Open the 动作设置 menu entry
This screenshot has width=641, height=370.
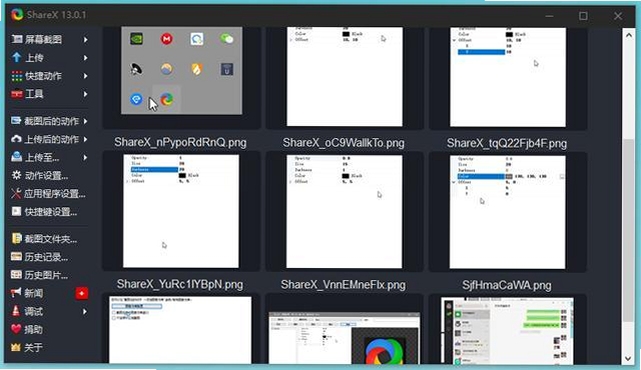click(x=49, y=175)
